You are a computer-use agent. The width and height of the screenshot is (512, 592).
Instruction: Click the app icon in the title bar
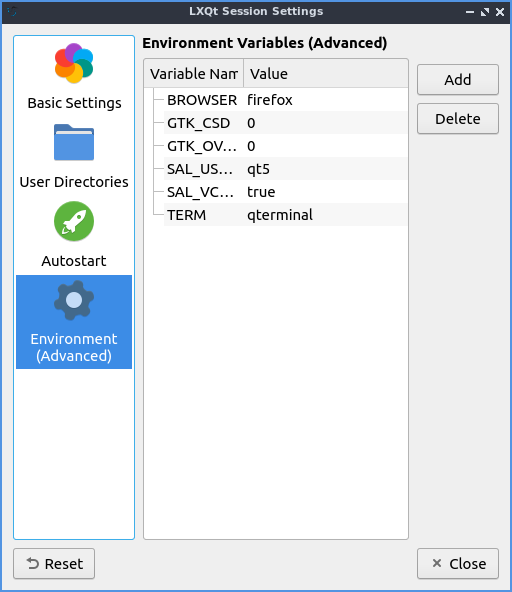point(12,11)
